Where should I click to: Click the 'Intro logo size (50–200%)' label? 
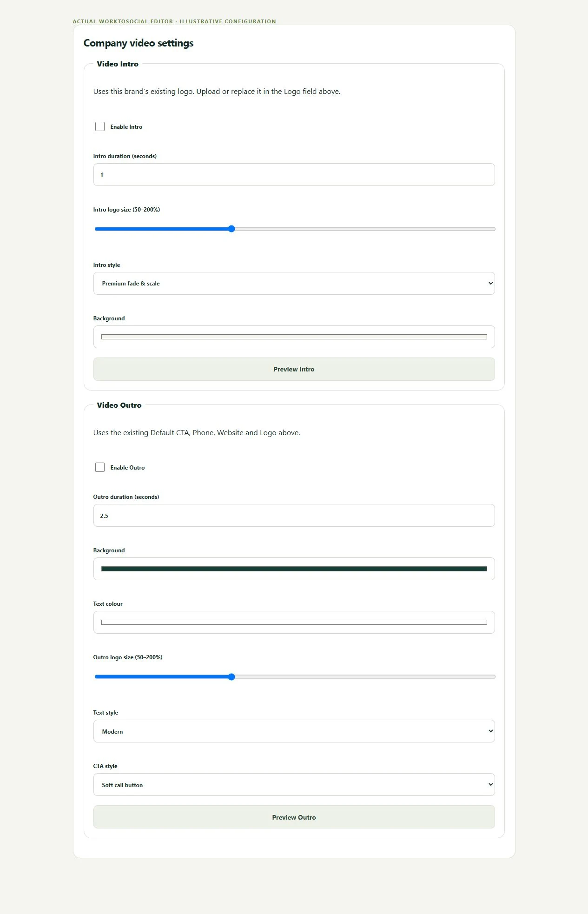coord(126,210)
